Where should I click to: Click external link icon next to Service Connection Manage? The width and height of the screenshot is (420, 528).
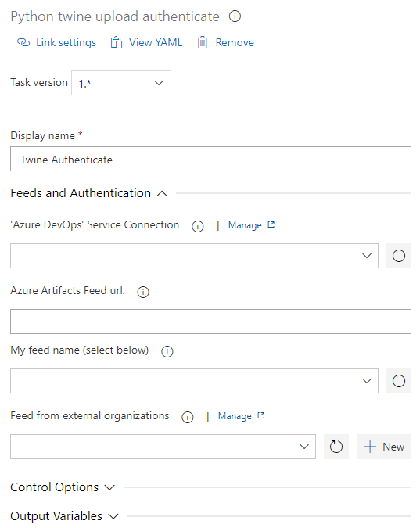pos(271,224)
